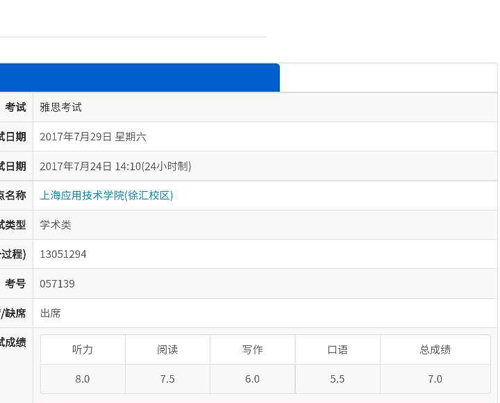The width and height of the screenshot is (500, 403).
Task: Click the blue header tab bar
Action: pos(140,77)
